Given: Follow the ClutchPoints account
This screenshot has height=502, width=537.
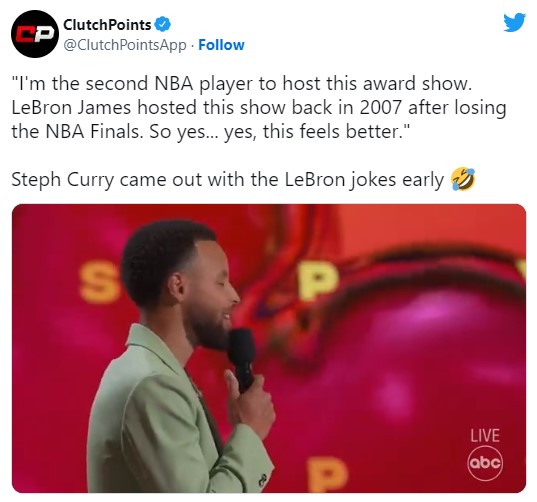Looking at the screenshot, I should coord(221,45).
